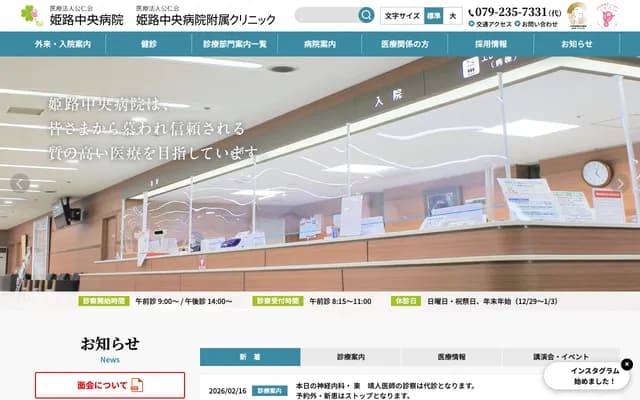The width and height of the screenshot is (640, 400).
Task: Open お問い合わせ link
Action: tap(536, 24)
